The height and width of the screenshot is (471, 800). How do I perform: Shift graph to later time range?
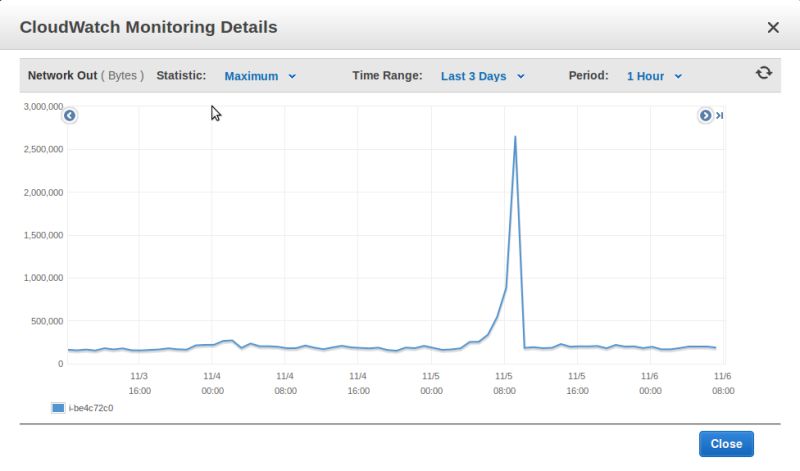click(705, 116)
